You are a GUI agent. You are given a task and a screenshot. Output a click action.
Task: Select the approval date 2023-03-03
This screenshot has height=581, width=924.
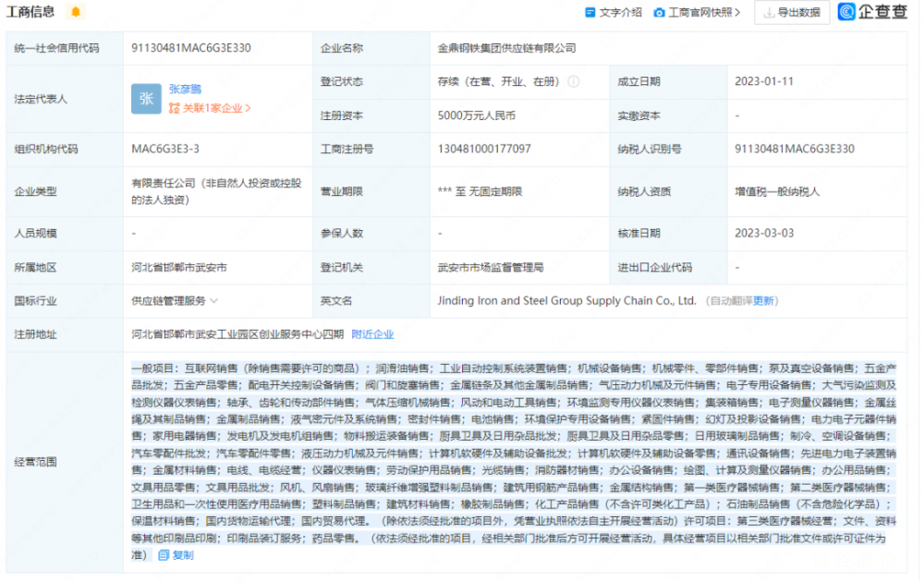(x=764, y=234)
